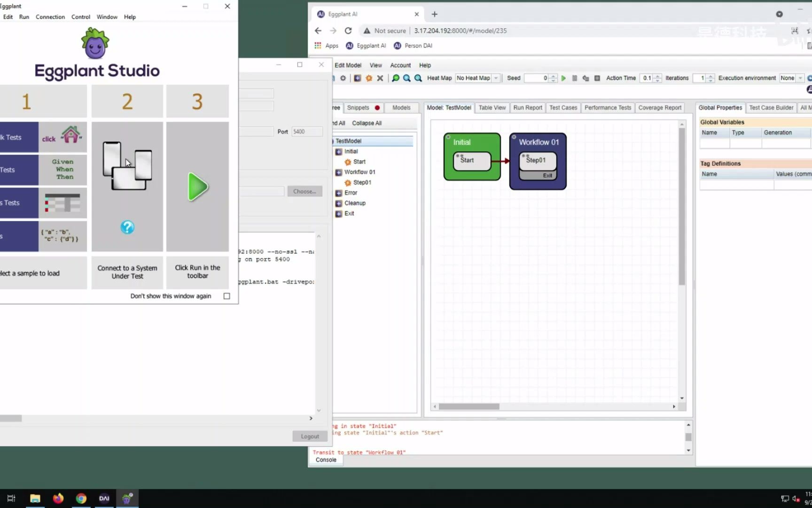812x508 pixels.
Task: Expand the Cleanup state in tree
Action: 339,203
